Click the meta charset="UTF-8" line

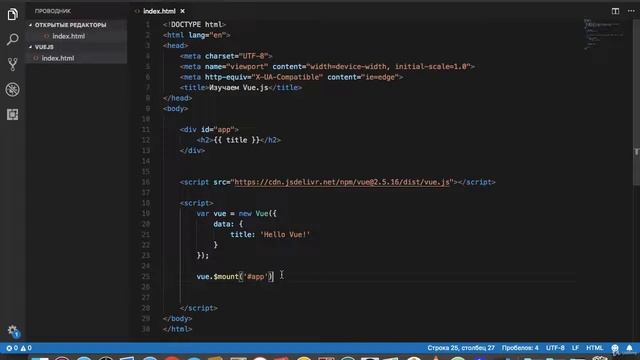[226, 56]
